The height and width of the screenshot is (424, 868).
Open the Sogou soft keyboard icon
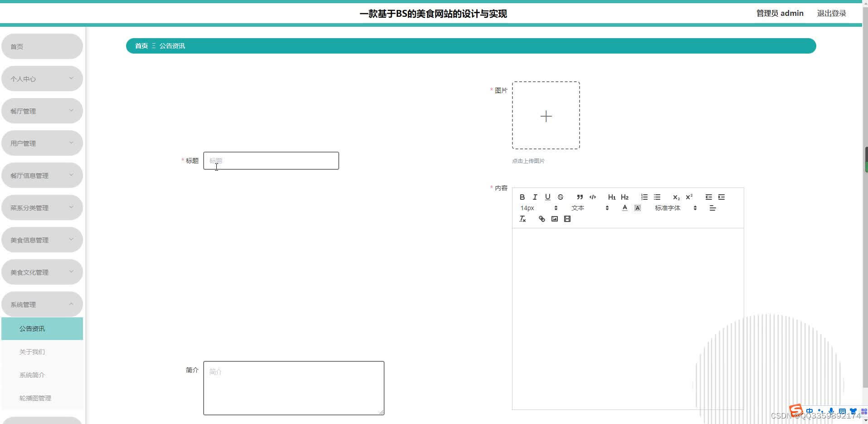click(842, 411)
